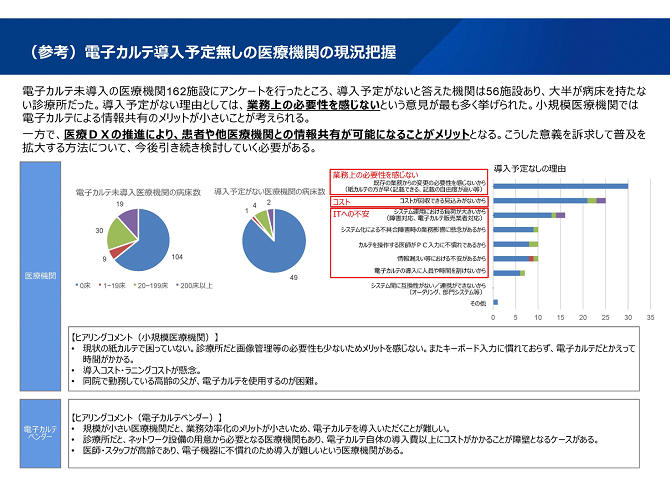Click the 104 data label on left pie

click(x=177, y=257)
